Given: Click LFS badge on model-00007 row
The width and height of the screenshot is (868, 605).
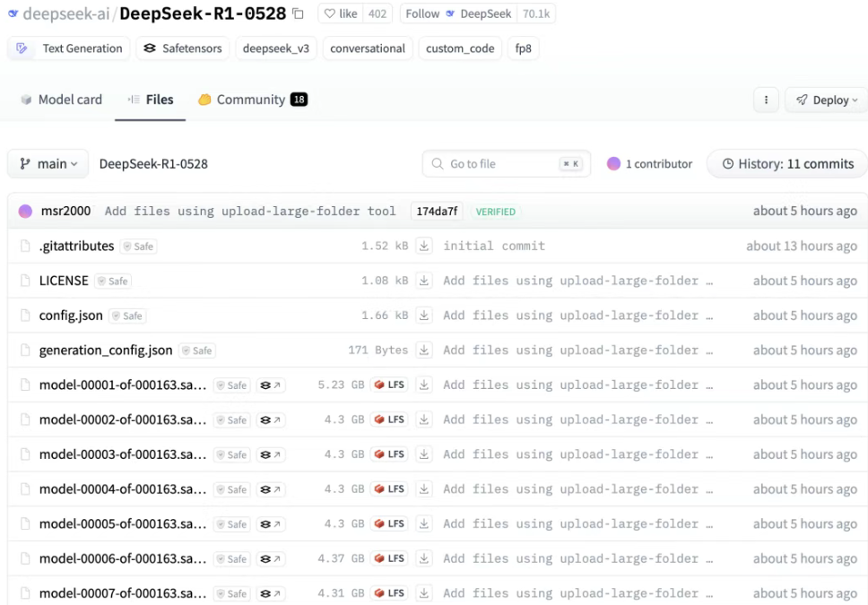Looking at the screenshot, I should pos(389,593).
